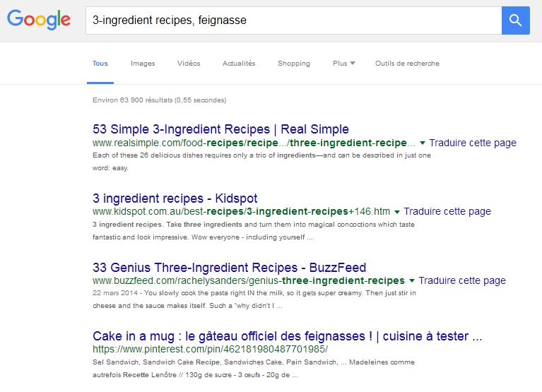
Task: Click the kidspot.com.au green URL text
Action: coord(241,211)
